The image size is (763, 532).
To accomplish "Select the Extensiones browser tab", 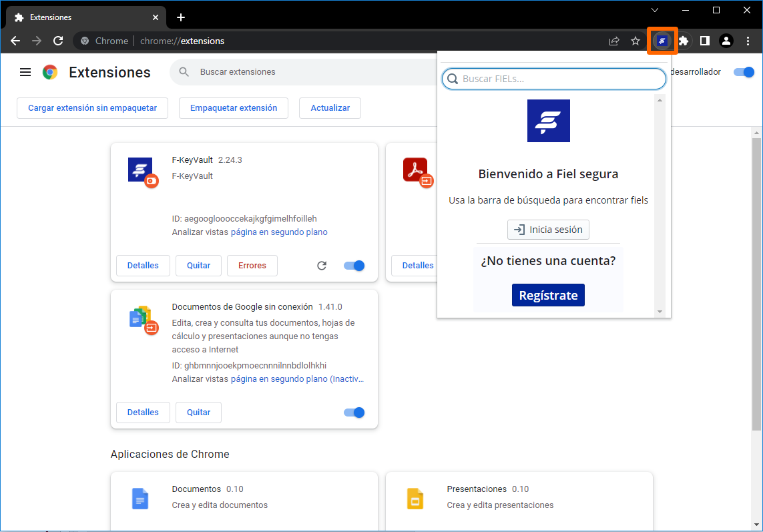I will pos(87,17).
